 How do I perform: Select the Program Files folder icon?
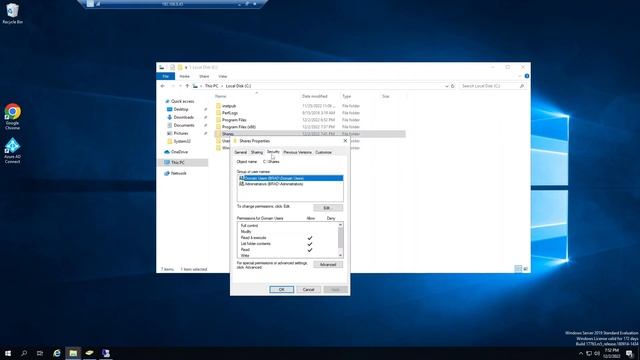[x=218, y=120]
